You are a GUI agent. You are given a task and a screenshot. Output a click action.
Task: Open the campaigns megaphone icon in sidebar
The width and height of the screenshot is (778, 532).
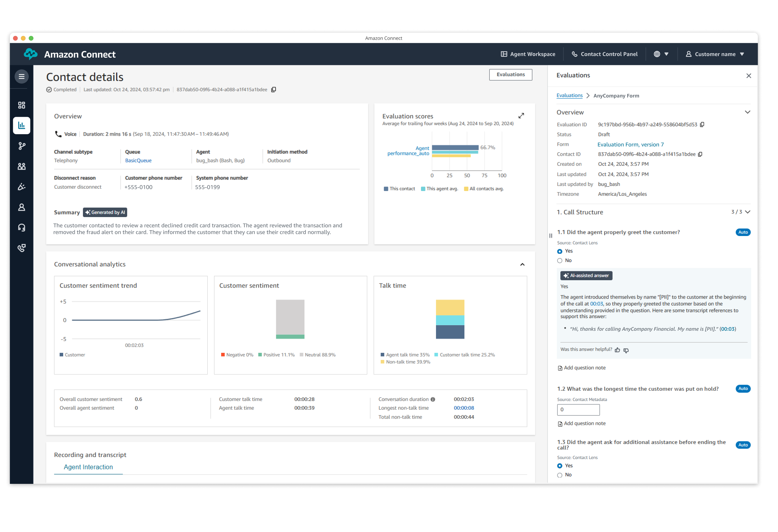pyautogui.click(x=21, y=187)
